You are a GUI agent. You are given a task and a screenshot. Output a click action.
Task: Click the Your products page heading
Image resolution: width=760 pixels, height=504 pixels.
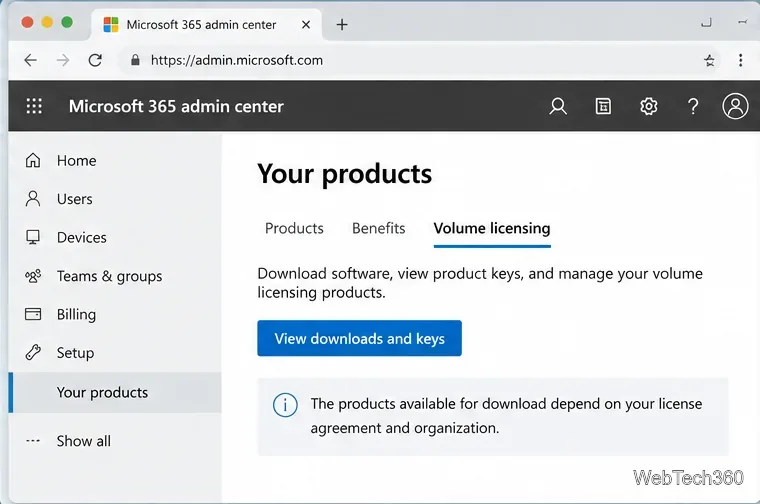pyautogui.click(x=345, y=173)
